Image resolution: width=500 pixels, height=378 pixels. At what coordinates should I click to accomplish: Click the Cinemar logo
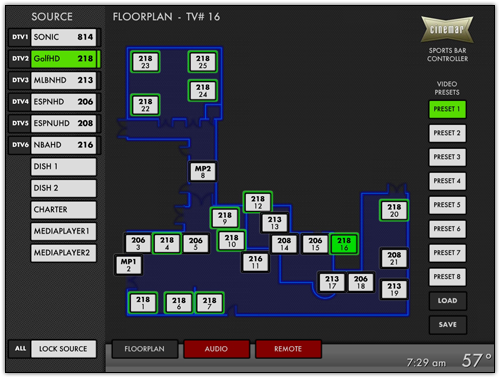click(447, 29)
